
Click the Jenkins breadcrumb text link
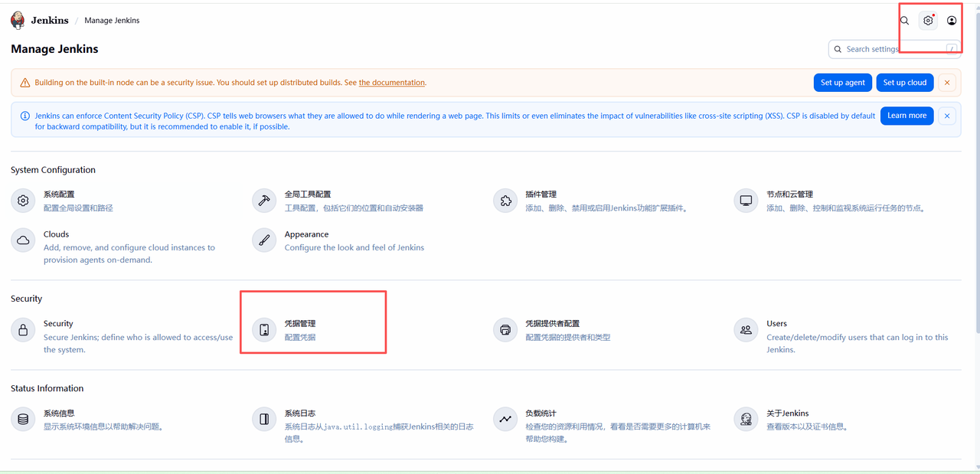(x=50, y=21)
